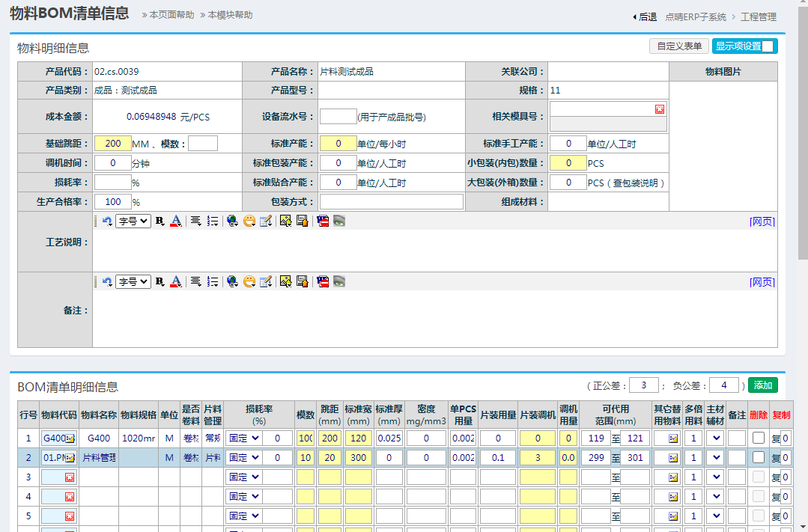Click bold icon in 工艺说明 editor toolbar

tap(160, 221)
